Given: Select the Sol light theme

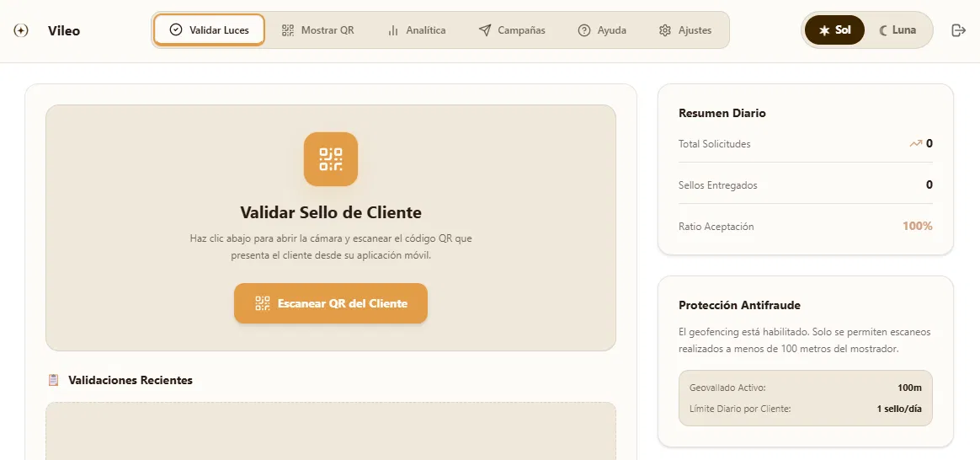Looking at the screenshot, I should point(834,30).
